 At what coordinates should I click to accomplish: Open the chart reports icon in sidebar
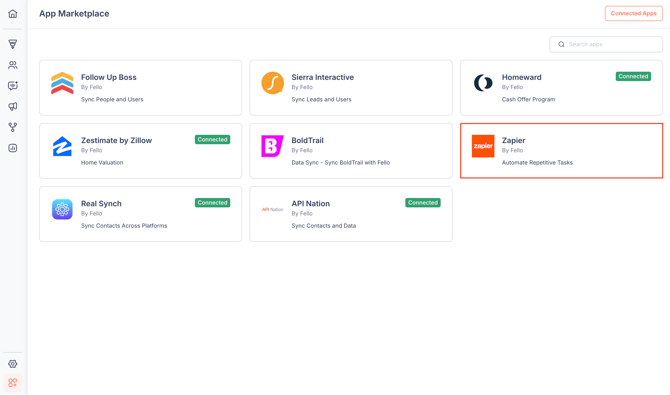(13, 148)
